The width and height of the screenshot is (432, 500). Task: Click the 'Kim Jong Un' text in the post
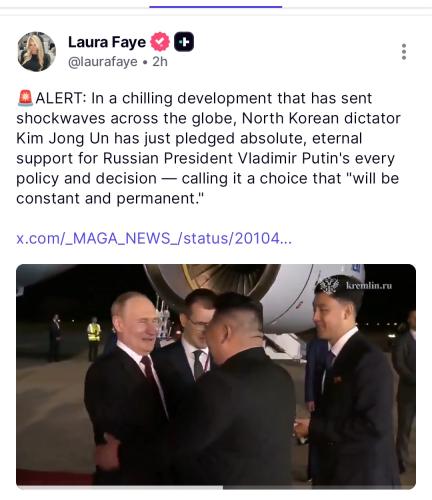click(x=63, y=138)
